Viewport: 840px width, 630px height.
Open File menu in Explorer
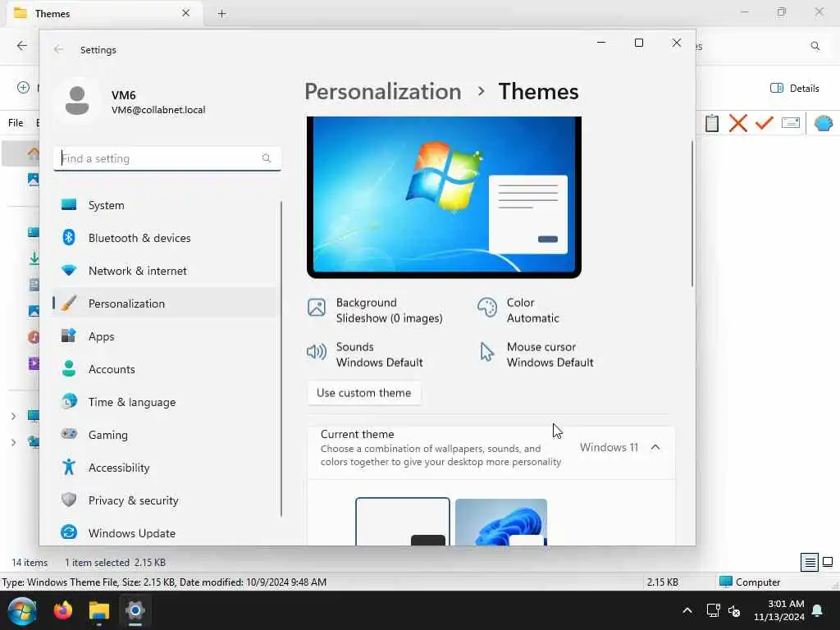tap(16, 123)
